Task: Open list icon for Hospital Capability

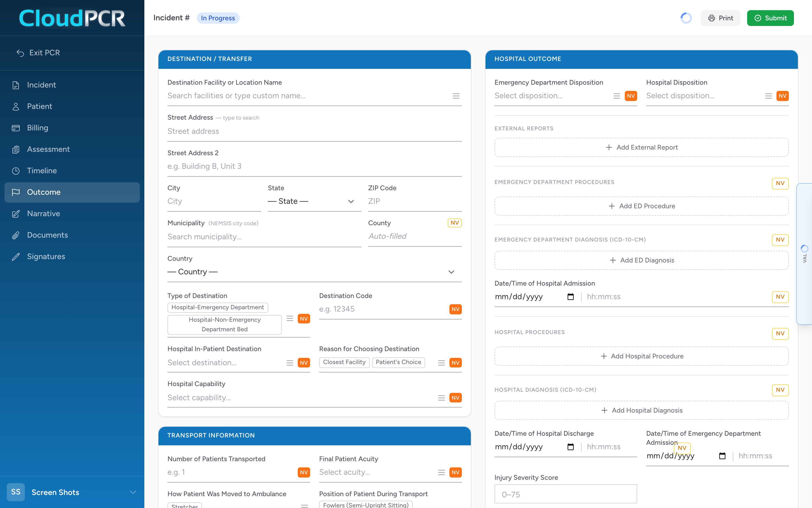Action: [442, 398]
